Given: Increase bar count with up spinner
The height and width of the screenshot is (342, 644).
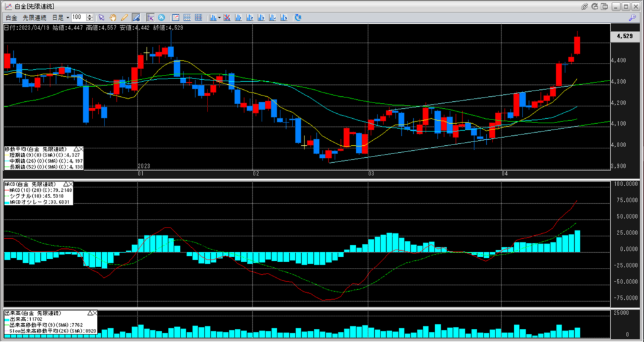Looking at the screenshot, I should [89, 16].
